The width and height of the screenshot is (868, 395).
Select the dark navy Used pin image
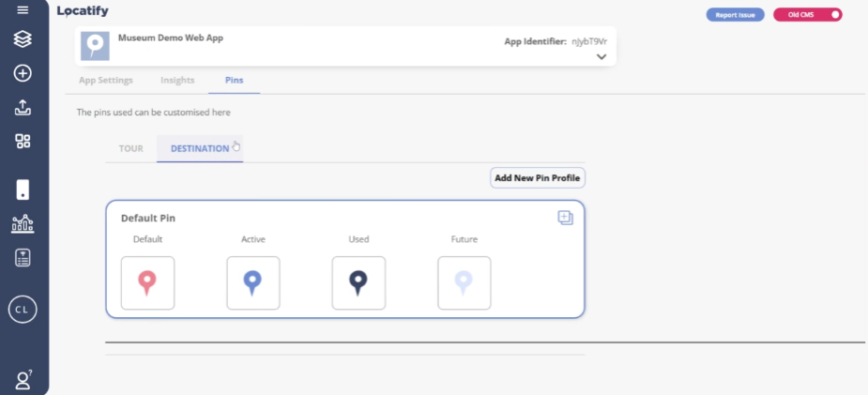point(358,282)
